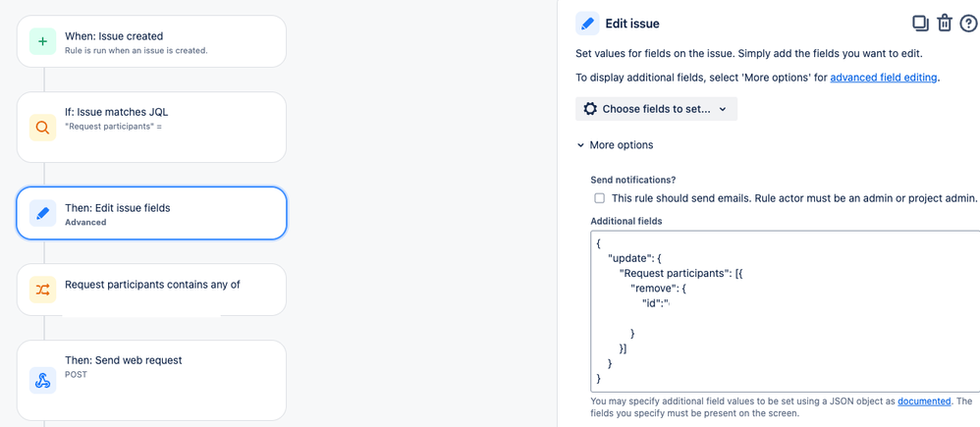Select the Request participants contains any of step
The height and width of the screenshot is (427, 980).
tap(151, 290)
